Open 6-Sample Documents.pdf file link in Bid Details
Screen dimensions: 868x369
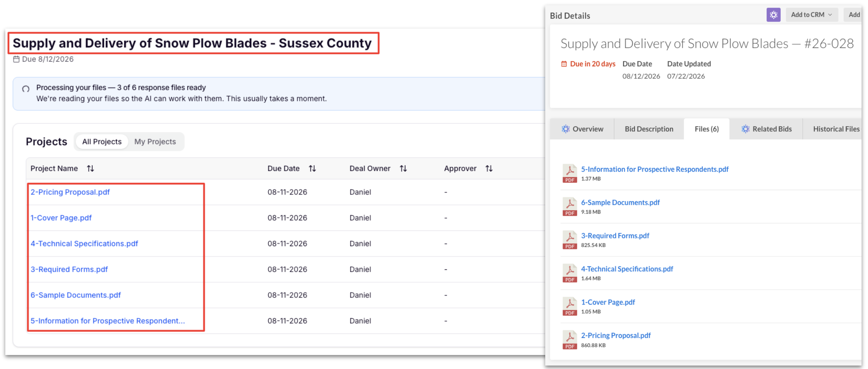[620, 203]
